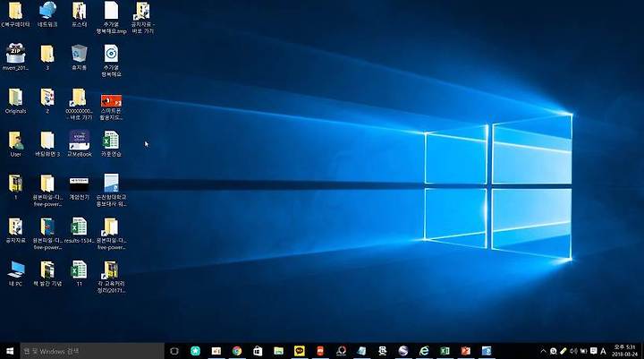Open the Recycle Bin (휴지통) icon

(79, 57)
